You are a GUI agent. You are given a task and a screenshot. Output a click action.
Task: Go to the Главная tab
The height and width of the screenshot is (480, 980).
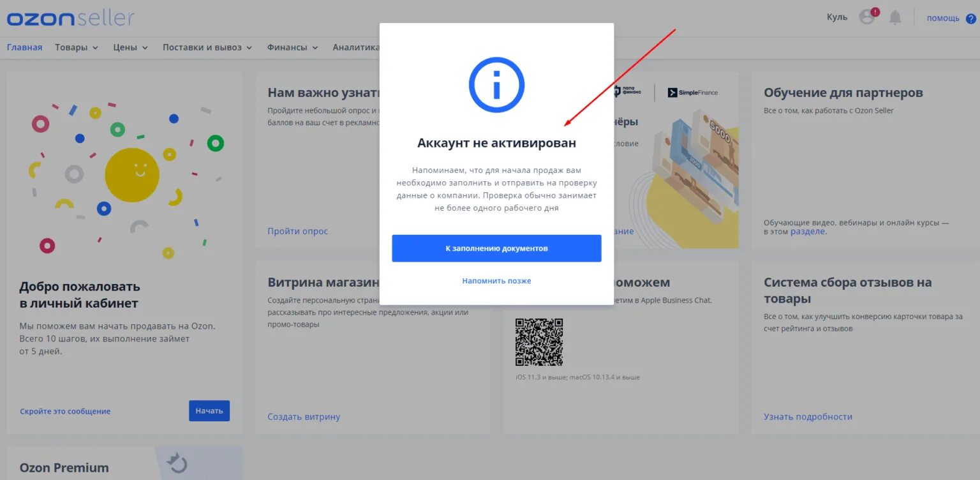[x=24, y=47]
